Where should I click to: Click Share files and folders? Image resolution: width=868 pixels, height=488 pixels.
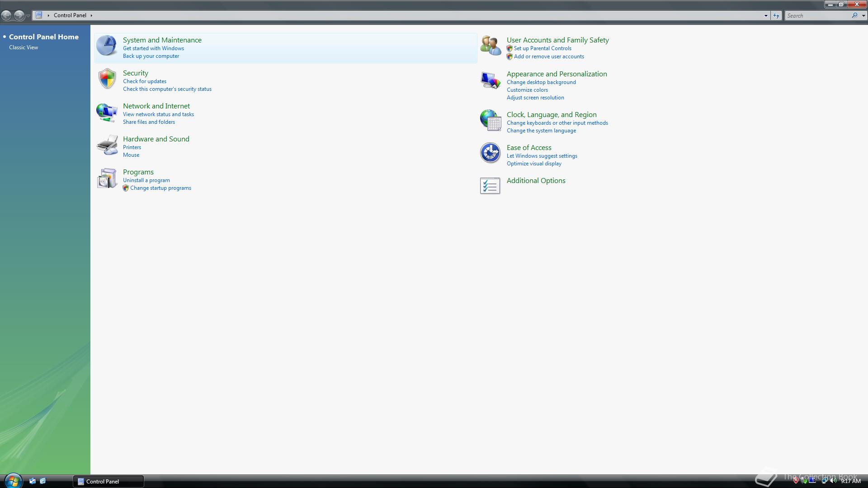149,122
